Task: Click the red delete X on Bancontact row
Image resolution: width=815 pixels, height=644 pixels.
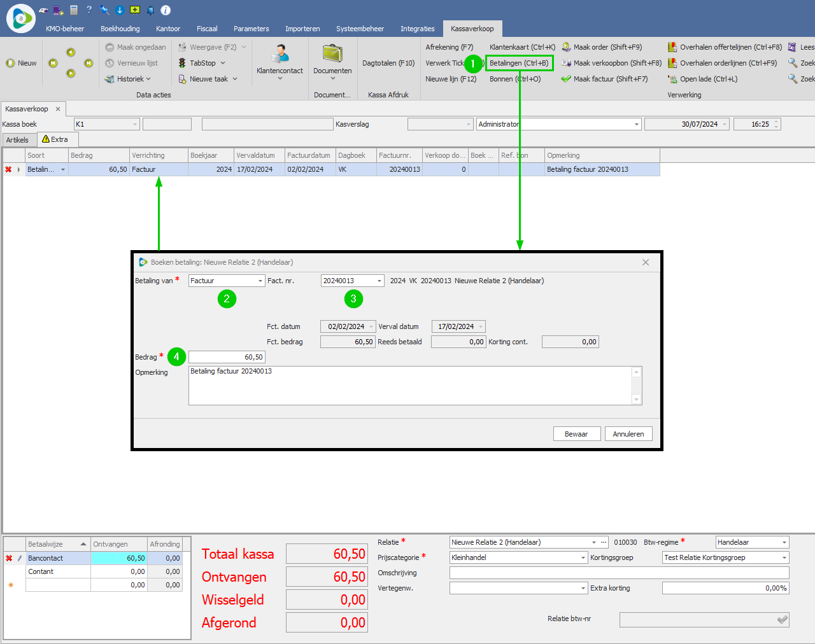Action: [x=9, y=558]
